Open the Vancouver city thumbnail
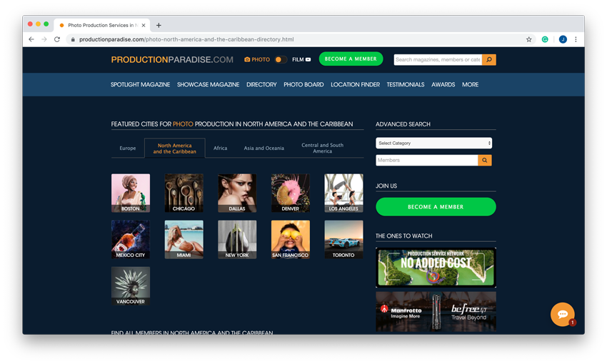The width and height of the screenshot is (607, 364). click(x=131, y=286)
